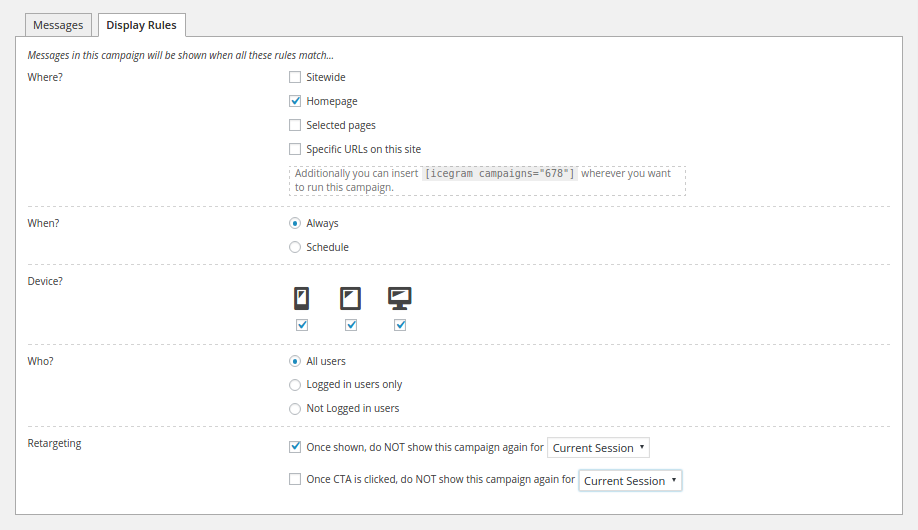Select the Schedule radio button

[x=295, y=247]
